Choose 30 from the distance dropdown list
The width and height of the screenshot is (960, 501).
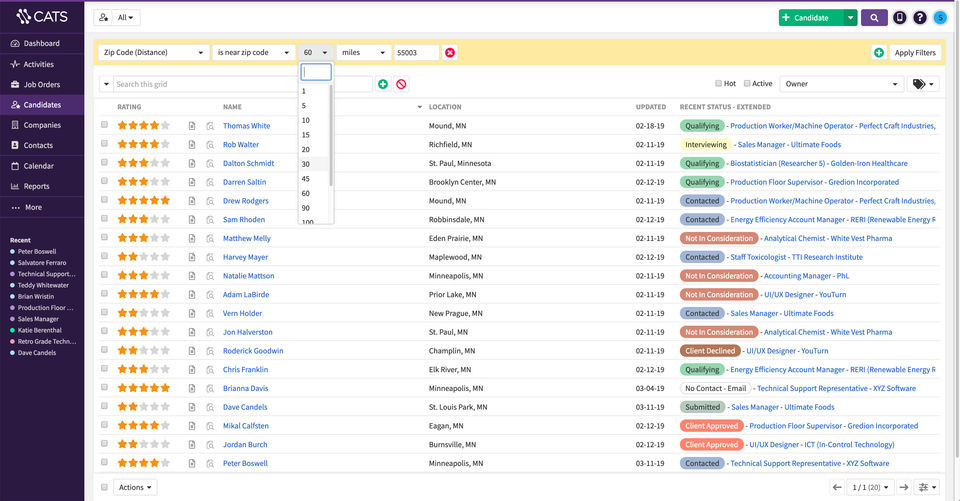pos(306,163)
